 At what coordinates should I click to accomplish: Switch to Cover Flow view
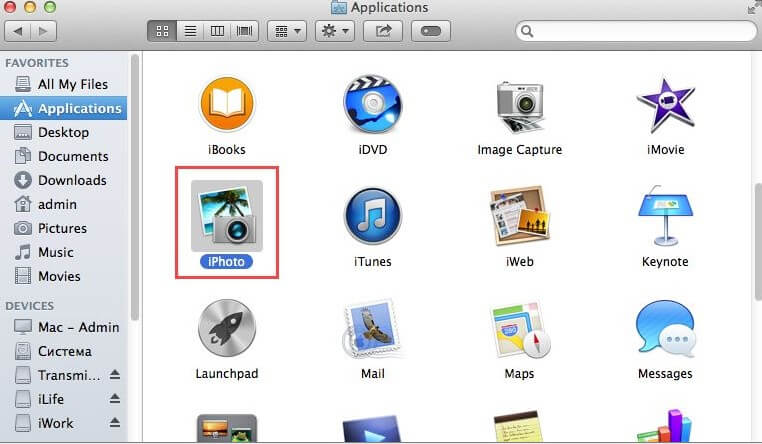(x=244, y=32)
